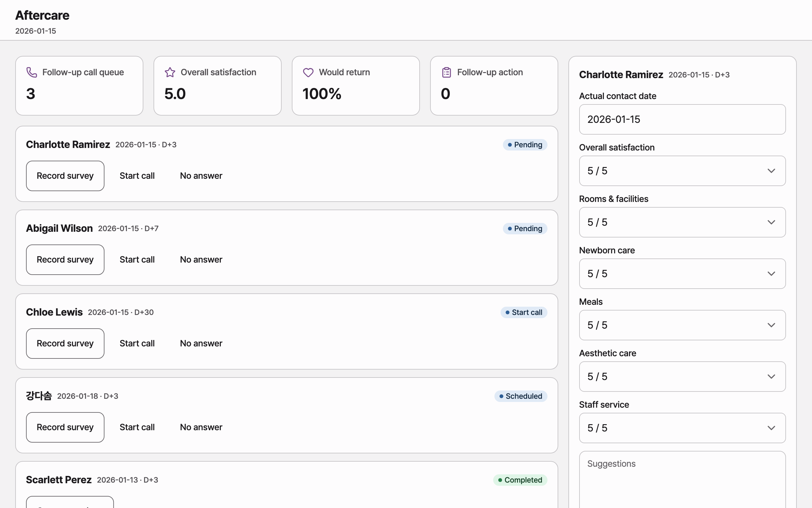This screenshot has height=508, width=812.
Task: Record survey for Charlotte Ramirez
Action: 65,176
